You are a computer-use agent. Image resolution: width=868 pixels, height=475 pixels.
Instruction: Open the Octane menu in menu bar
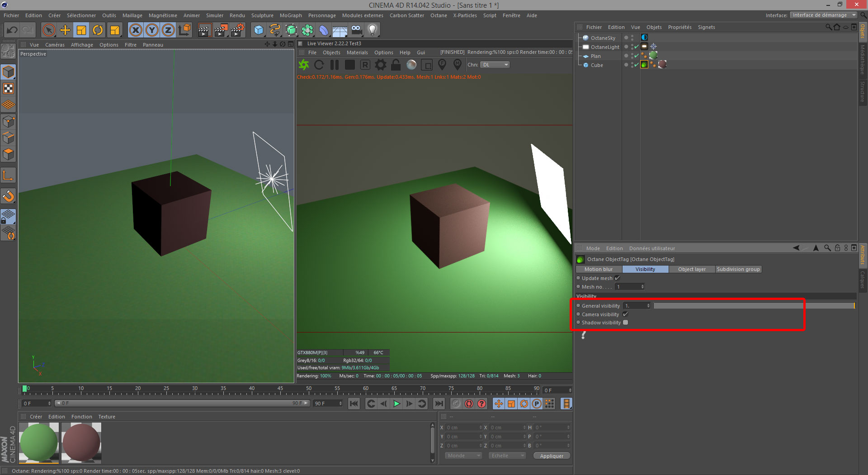pyautogui.click(x=438, y=15)
